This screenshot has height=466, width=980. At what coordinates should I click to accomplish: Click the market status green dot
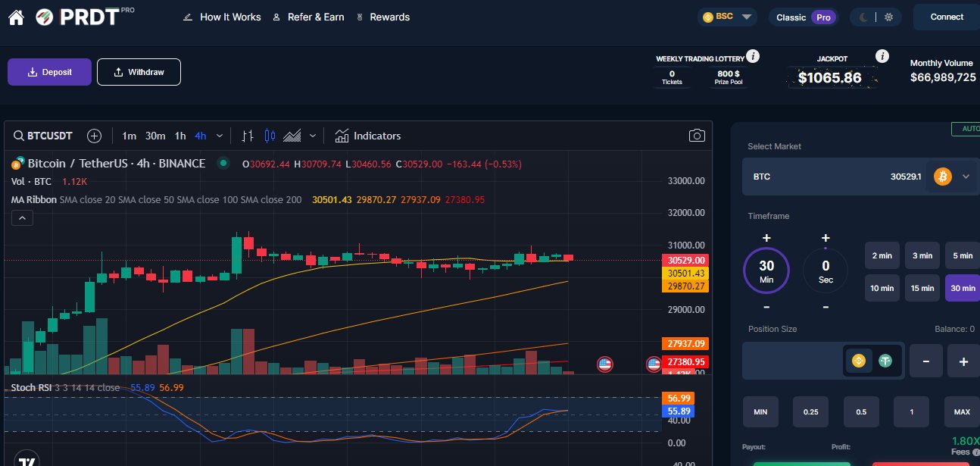[x=223, y=163]
